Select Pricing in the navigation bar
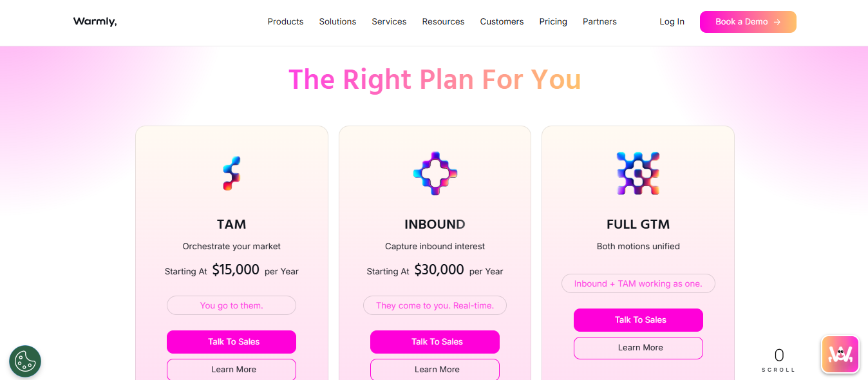The width and height of the screenshot is (868, 380). click(x=553, y=21)
